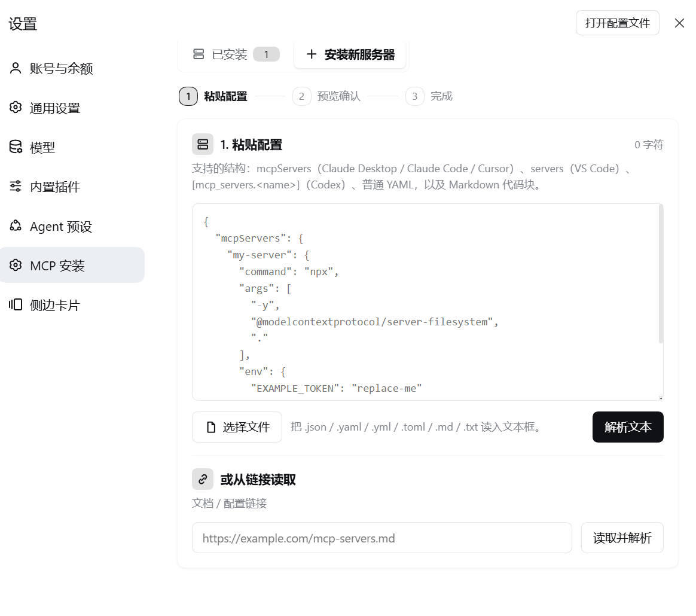This screenshot has width=696, height=616.
Task: Switch to the 已安装 tab
Action: (x=236, y=54)
